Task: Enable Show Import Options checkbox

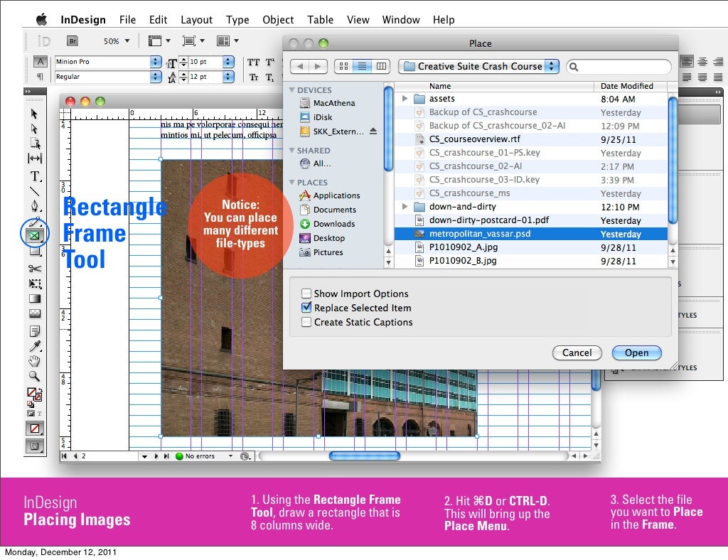Action: 306,294
